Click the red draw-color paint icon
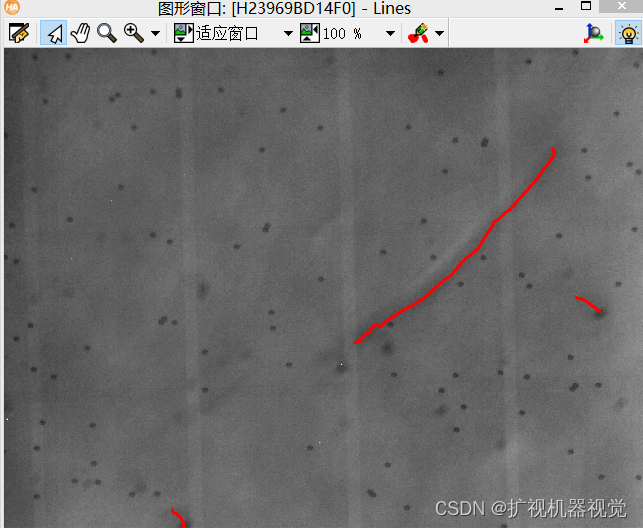 [x=418, y=33]
